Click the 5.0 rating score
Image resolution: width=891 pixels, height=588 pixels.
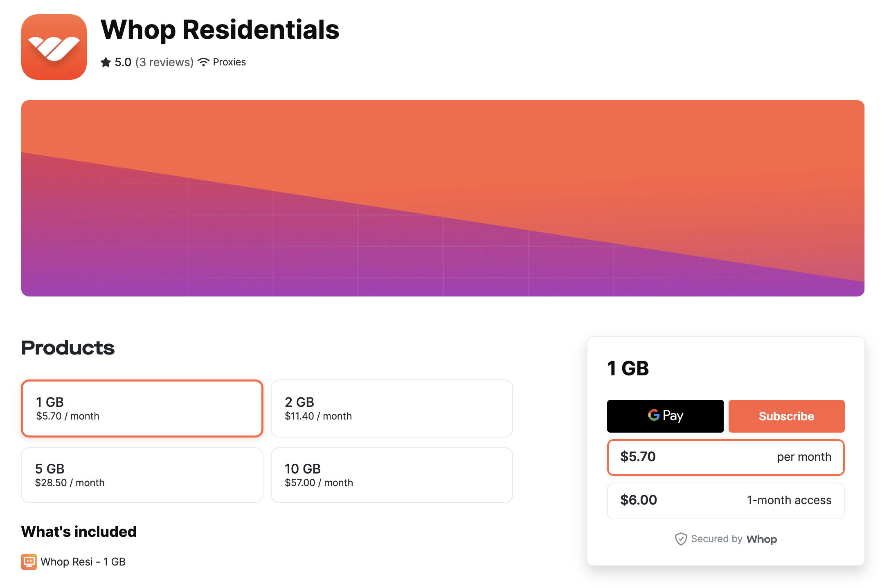click(x=122, y=62)
